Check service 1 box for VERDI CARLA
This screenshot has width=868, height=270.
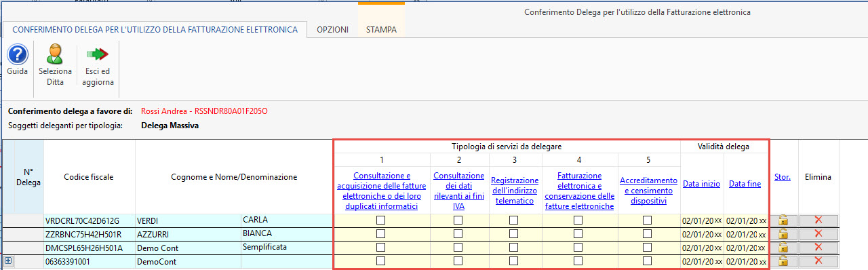pyautogui.click(x=381, y=220)
